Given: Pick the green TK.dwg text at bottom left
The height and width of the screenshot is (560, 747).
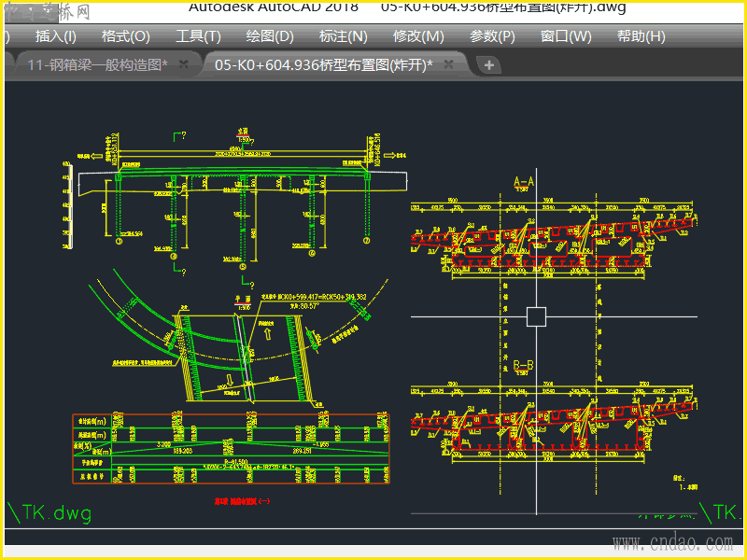Looking at the screenshot, I should 49,513.
